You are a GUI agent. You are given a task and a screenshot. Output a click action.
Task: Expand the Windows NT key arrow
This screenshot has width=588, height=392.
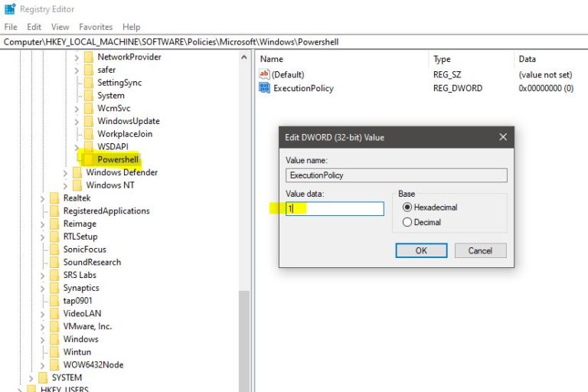tap(65, 186)
